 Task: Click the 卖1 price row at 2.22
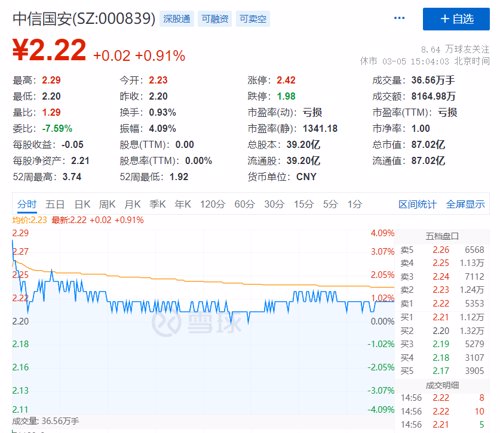(x=442, y=303)
